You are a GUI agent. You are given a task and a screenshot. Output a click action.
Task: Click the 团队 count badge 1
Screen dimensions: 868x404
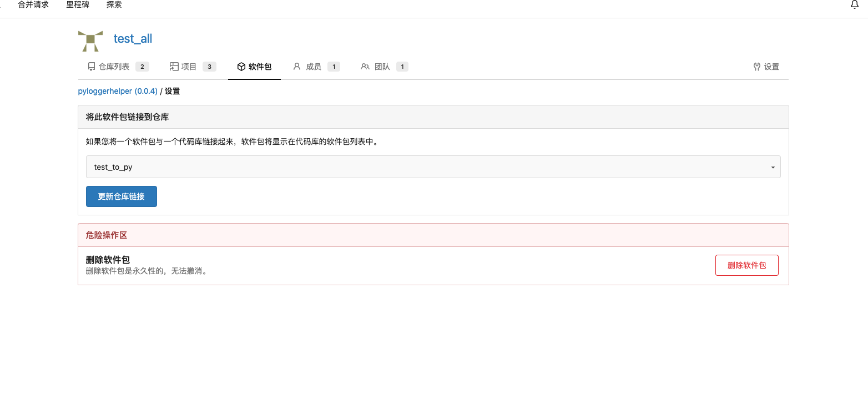(x=402, y=67)
